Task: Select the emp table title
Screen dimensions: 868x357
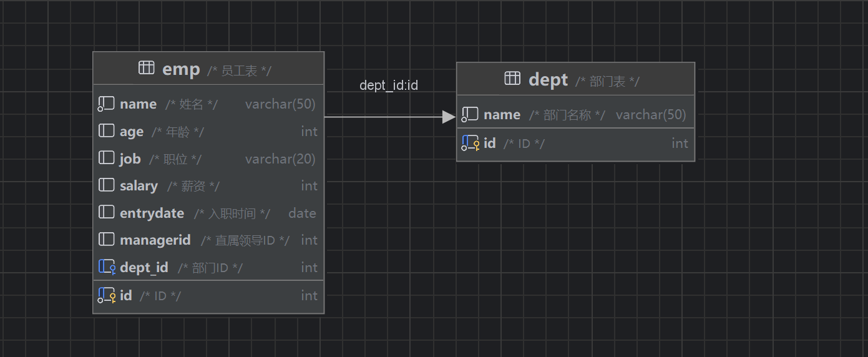Action: pos(181,69)
